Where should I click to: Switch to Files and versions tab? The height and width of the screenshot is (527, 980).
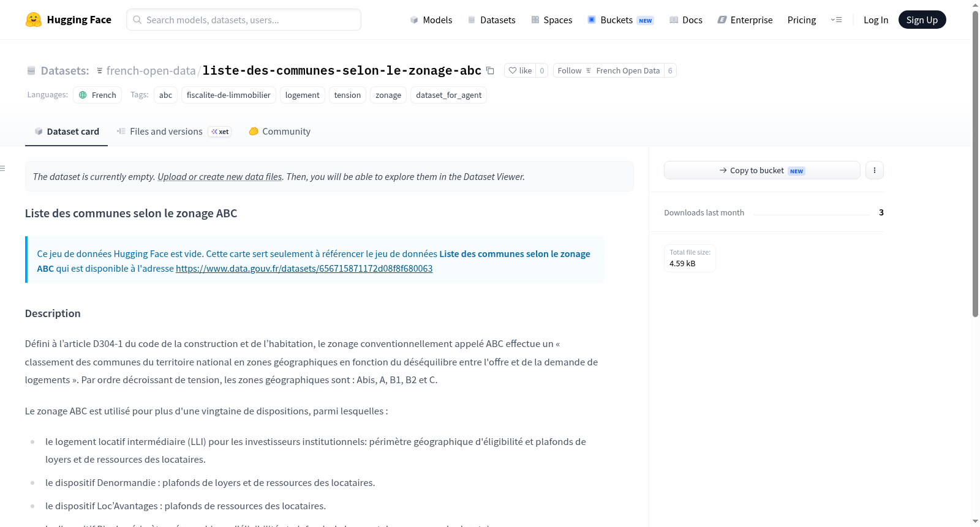[174, 131]
